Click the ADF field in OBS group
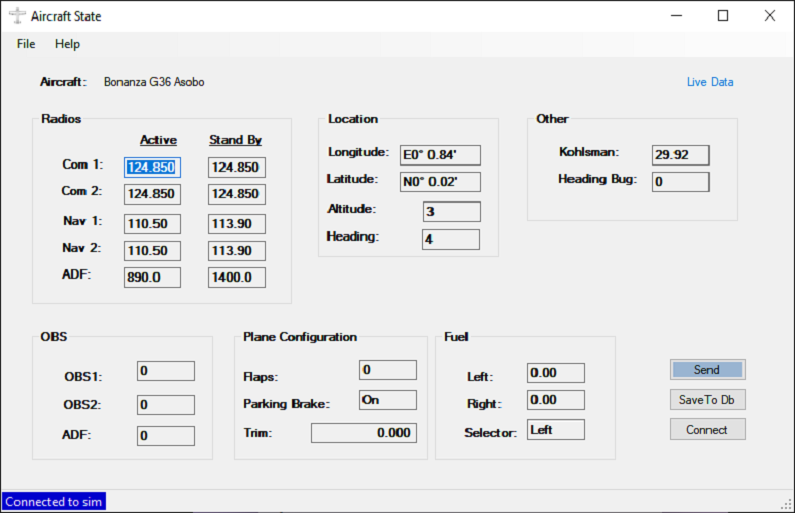The image size is (795, 513). pos(166,435)
